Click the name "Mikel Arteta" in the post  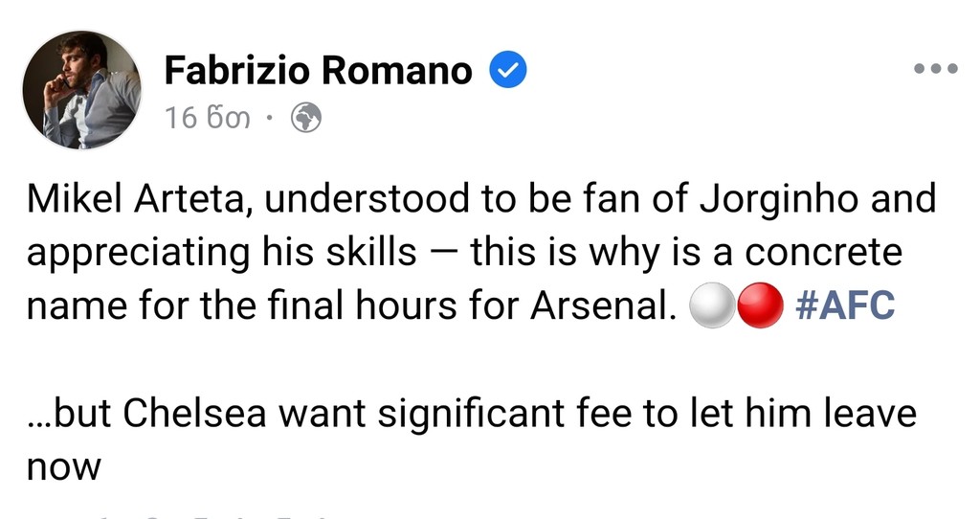point(135,199)
